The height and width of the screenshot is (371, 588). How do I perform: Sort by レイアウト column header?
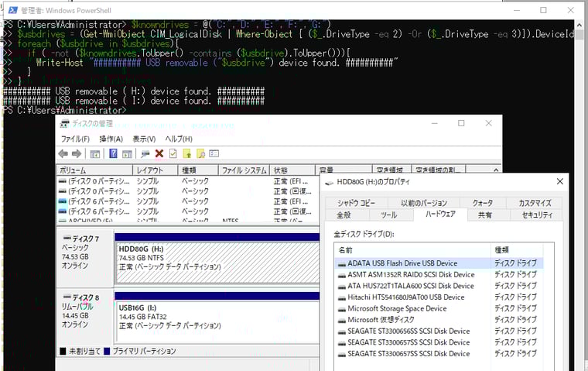156,170
